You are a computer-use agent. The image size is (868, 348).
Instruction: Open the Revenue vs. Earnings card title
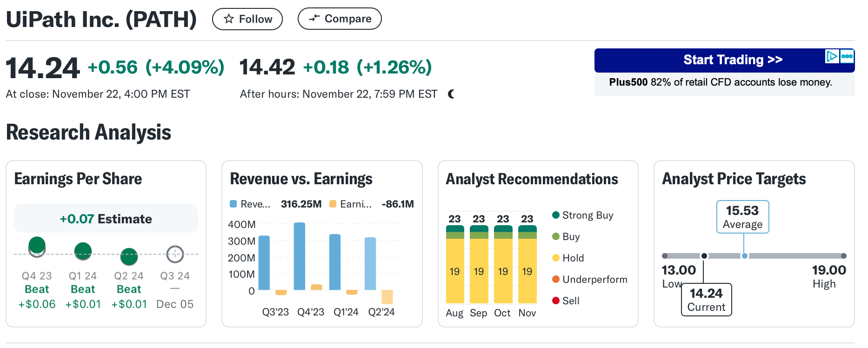[301, 179]
